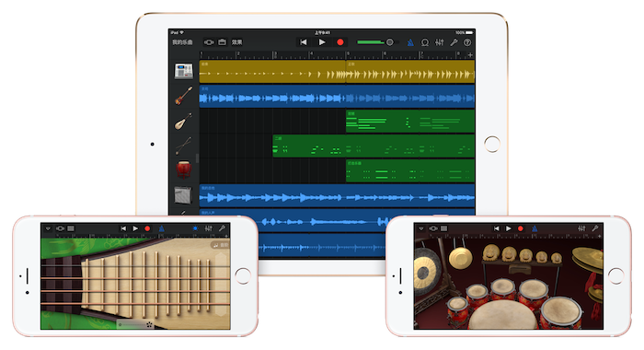This screenshot has height=350, width=644.
Task: Select the Chinese drum track icon
Action: pyautogui.click(x=184, y=169)
